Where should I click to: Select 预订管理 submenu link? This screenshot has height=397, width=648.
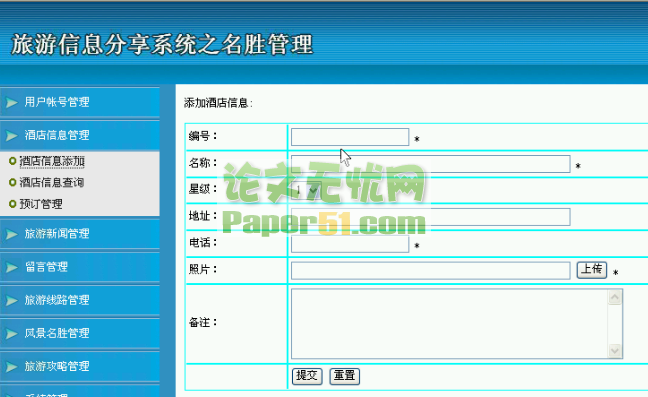point(41,204)
